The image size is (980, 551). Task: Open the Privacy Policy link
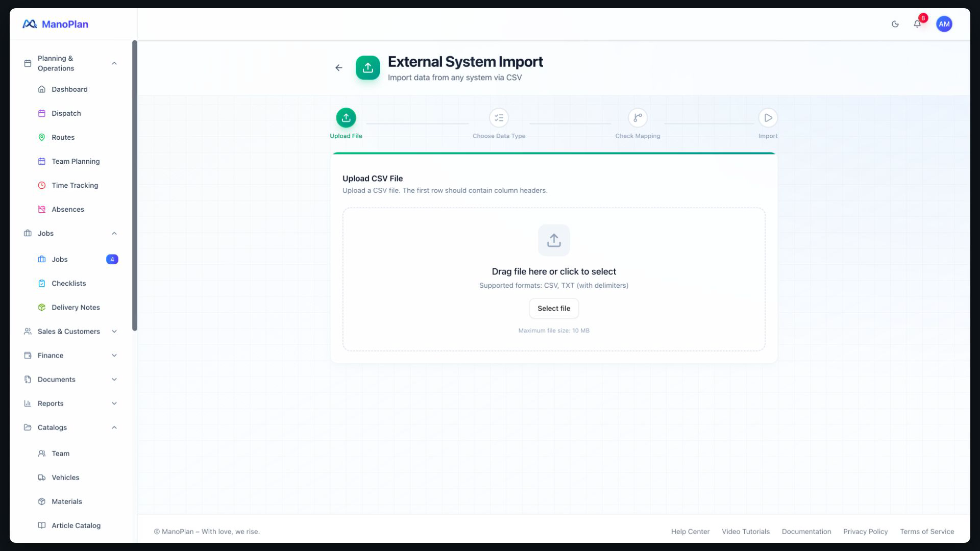tap(866, 532)
